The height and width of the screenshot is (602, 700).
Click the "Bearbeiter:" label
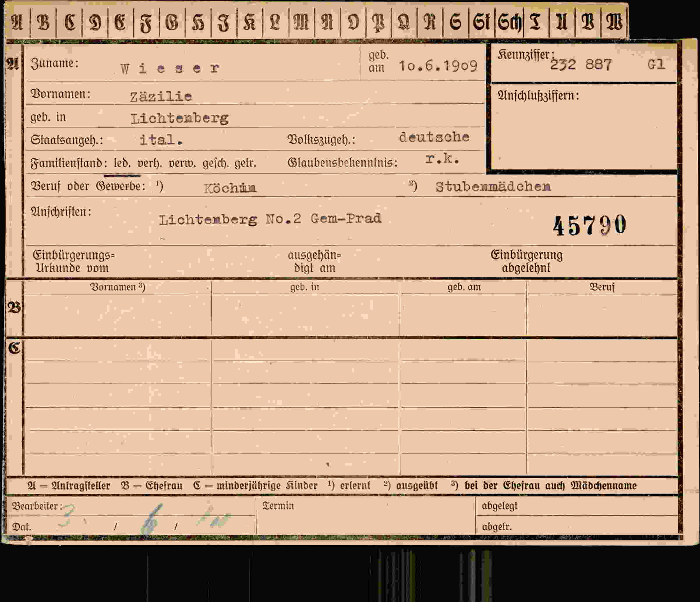37,506
